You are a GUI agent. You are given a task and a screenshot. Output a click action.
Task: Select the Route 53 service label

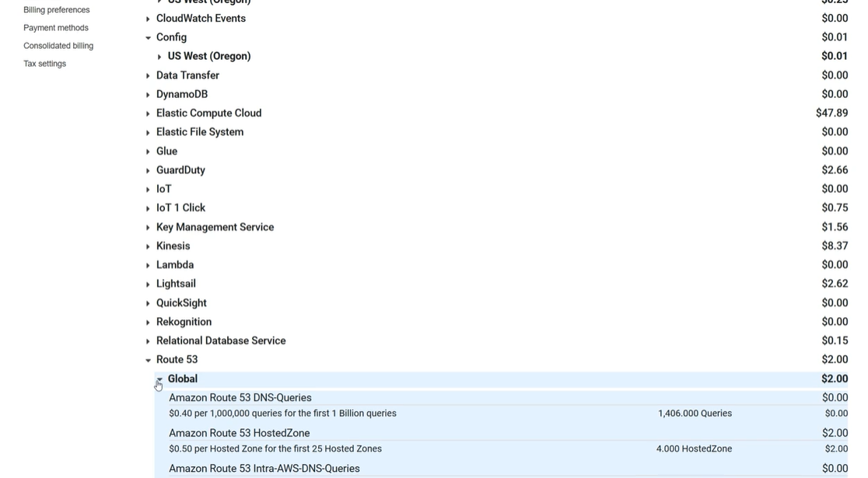(177, 360)
